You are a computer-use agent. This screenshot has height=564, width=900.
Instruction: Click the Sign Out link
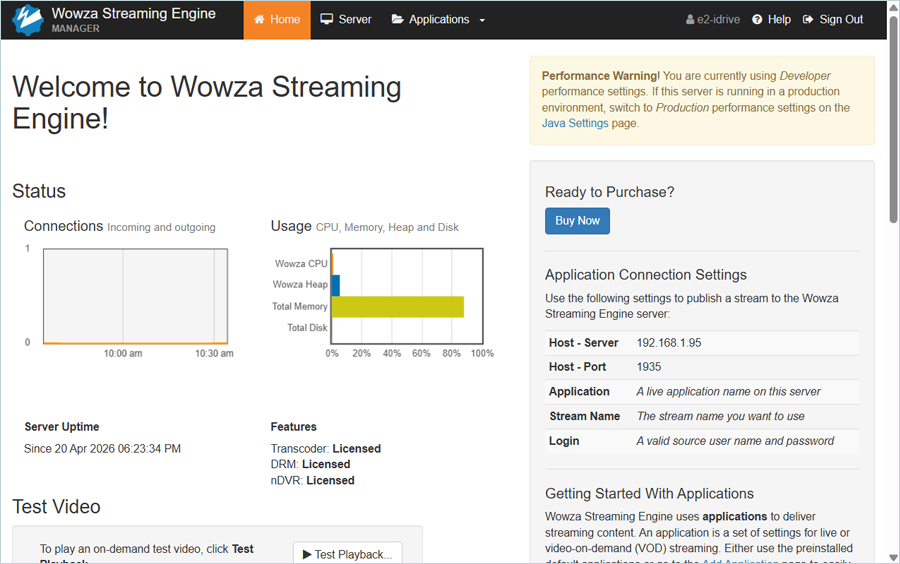pos(833,20)
